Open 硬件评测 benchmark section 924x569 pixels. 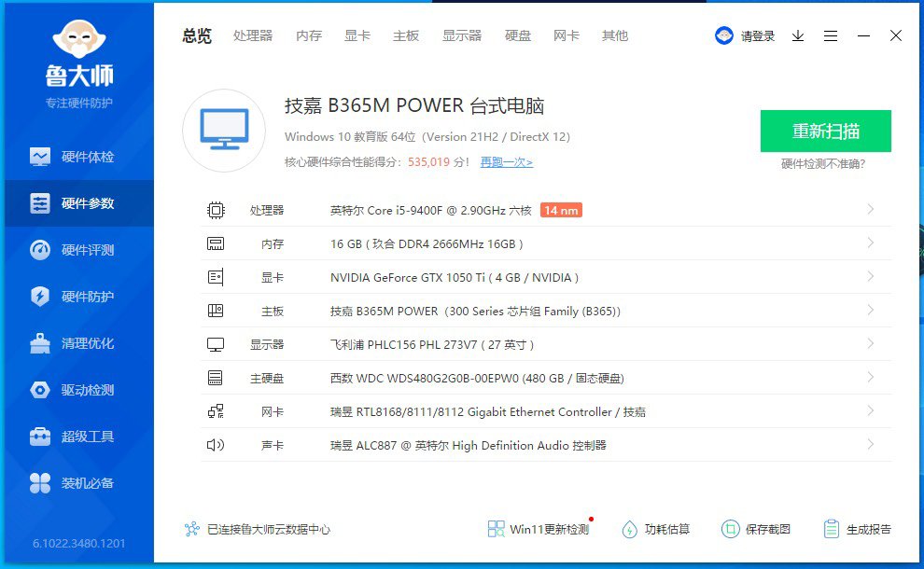pos(79,250)
